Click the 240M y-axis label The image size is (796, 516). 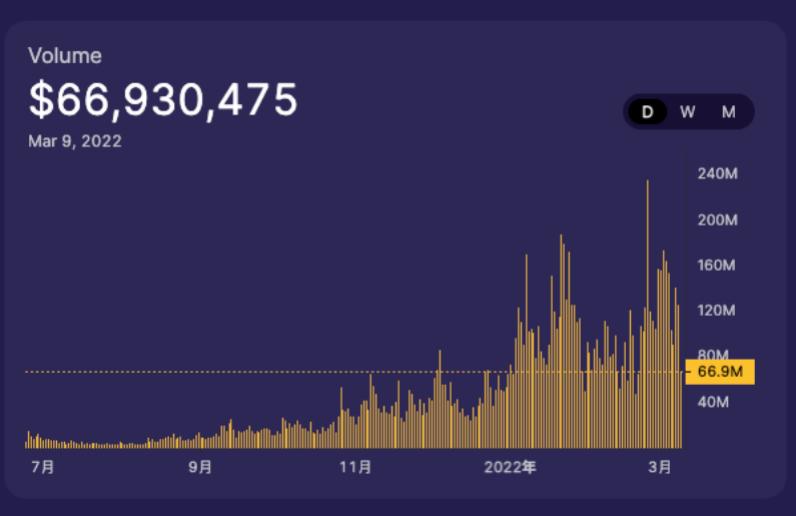(x=716, y=174)
